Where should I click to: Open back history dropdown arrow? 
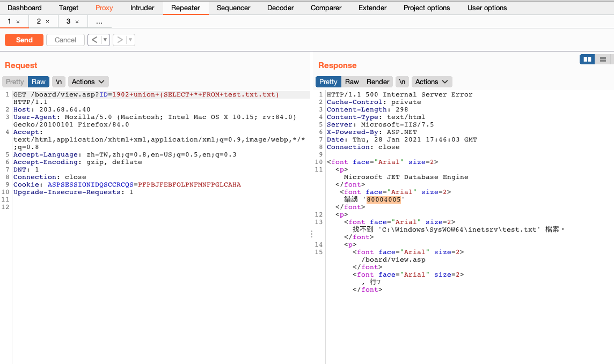[x=105, y=40]
